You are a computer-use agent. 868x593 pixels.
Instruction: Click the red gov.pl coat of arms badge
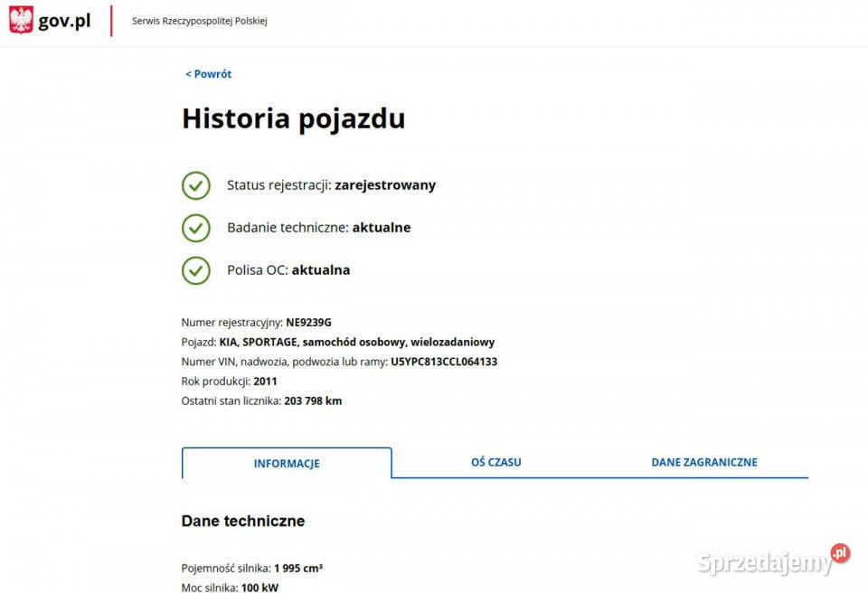point(20,19)
